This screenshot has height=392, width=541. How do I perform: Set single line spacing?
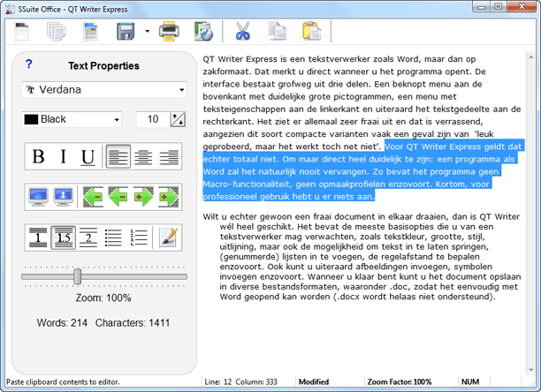tap(38, 237)
